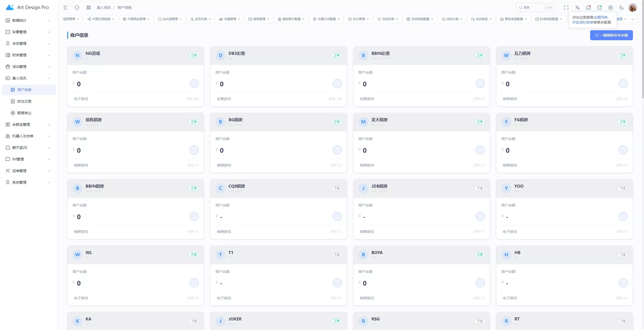Click the 主题风格 link in tooltip
The height and width of the screenshot is (330, 644).
pos(600,17)
